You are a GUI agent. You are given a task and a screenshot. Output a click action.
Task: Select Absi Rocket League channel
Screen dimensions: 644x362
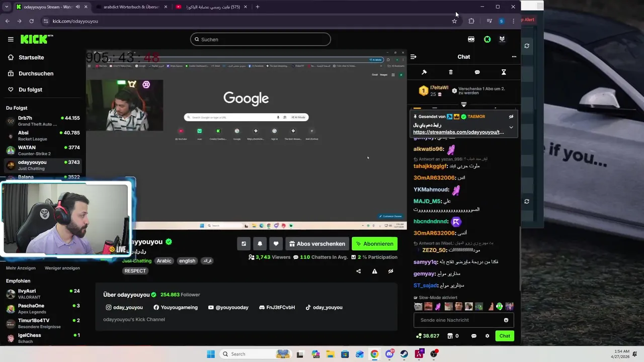click(x=43, y=136)
